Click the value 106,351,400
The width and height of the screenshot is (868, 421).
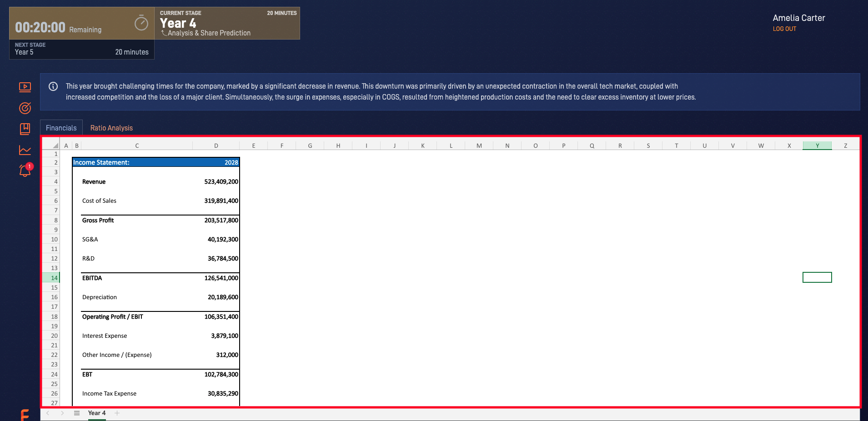(x=221, y=317)
